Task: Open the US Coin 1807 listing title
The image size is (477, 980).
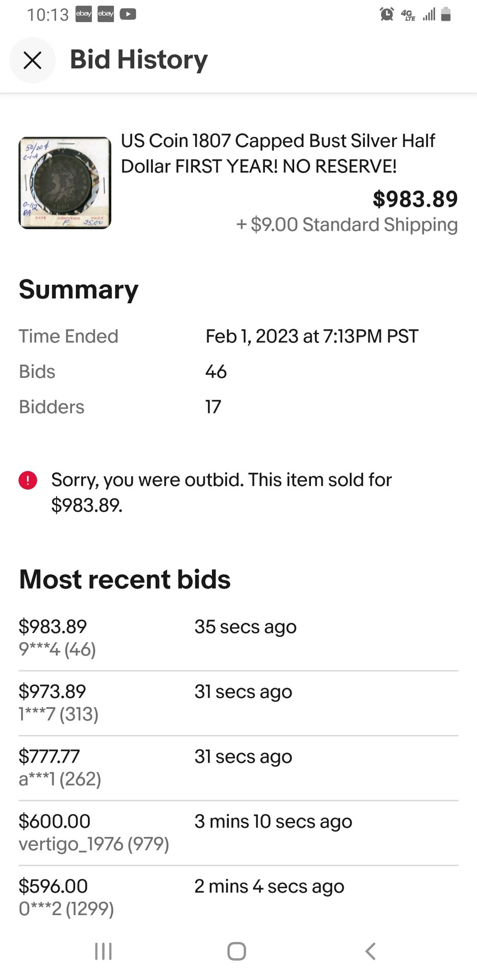Action: (x=278, y=154)
